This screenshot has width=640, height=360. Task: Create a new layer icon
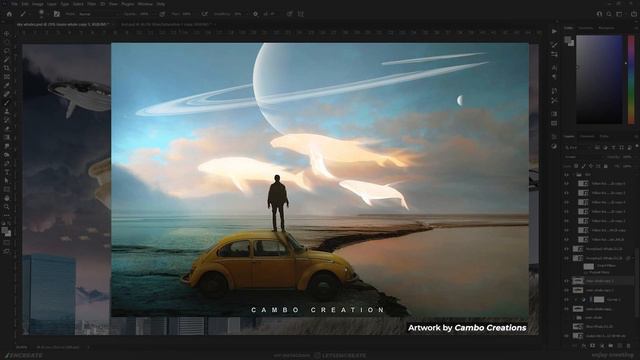620,346
